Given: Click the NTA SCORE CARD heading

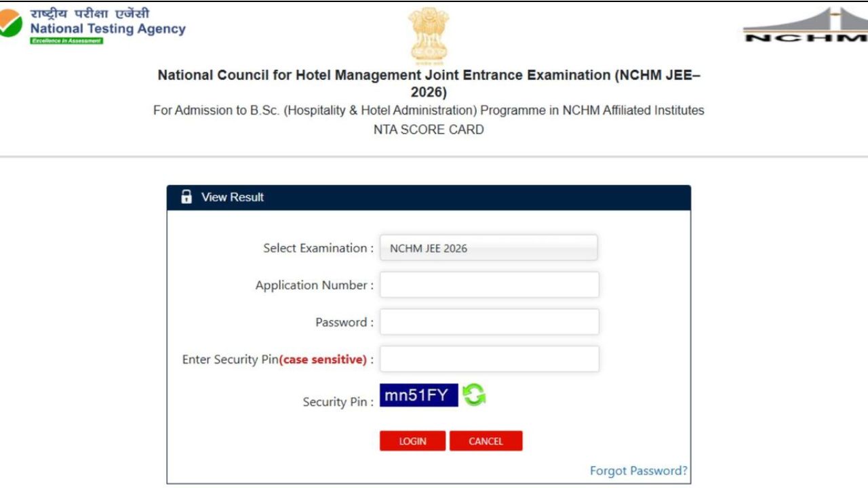Looking at the screenshot, I should pyautogui.click(x=429, y=129).
